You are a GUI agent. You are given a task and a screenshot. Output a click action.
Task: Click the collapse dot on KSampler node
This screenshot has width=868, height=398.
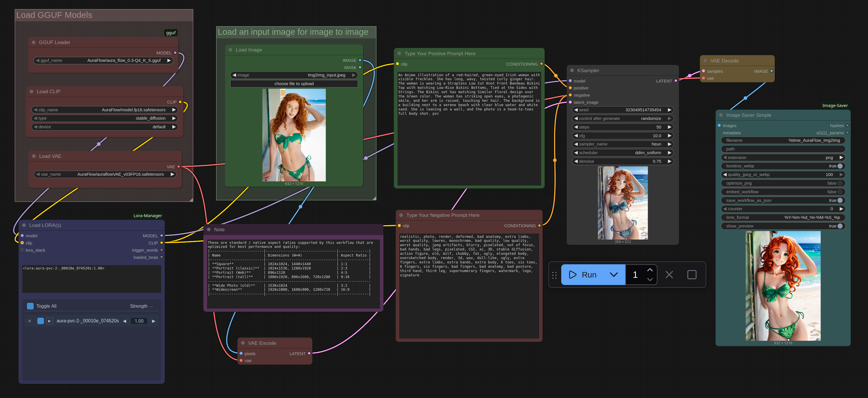(572, 70)
